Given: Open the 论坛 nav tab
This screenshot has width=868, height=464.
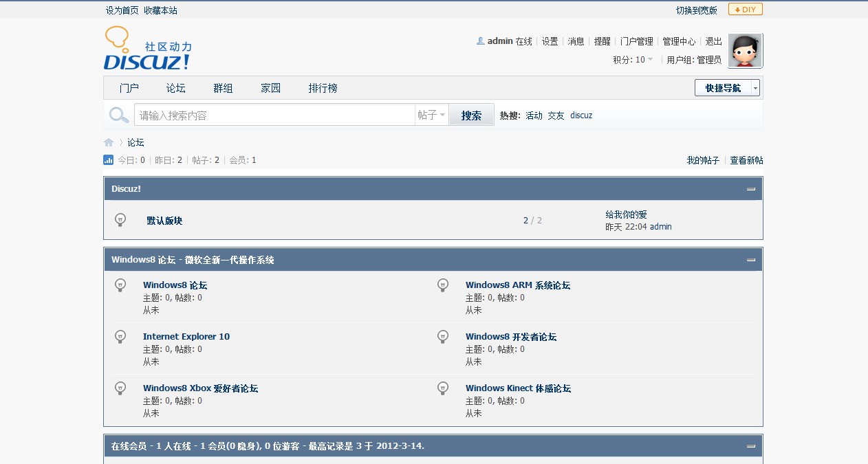Looking at the screenshot, I should coord(176,88).
